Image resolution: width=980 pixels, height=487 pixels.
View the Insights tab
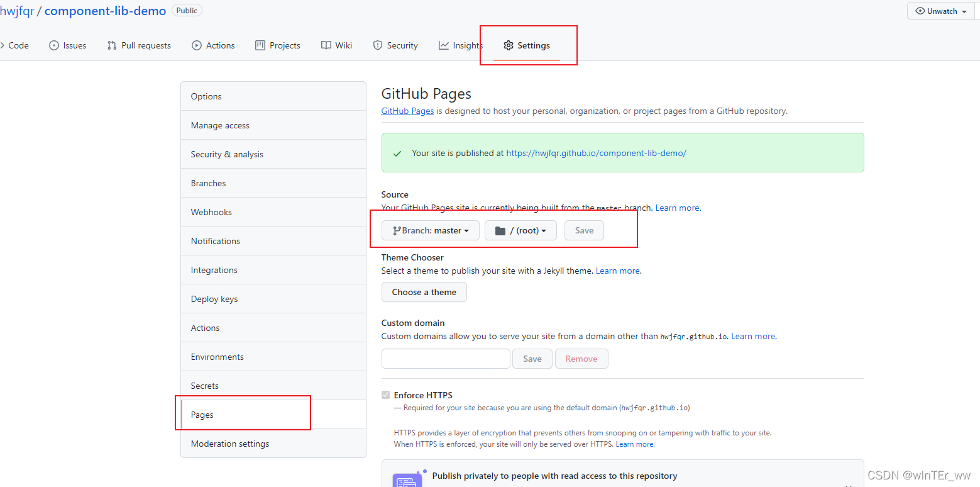click(461, 45)
